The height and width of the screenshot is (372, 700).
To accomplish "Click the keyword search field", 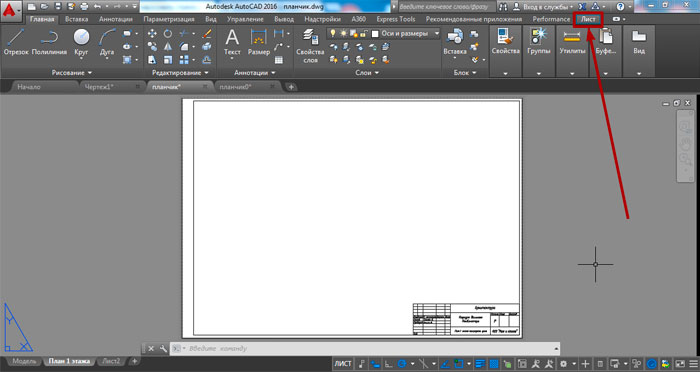I will tap(446, 7).
